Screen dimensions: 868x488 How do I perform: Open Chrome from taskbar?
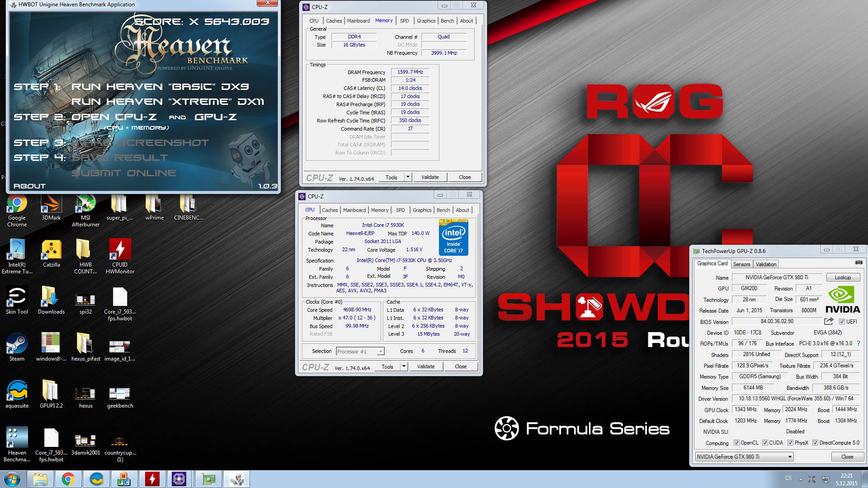pos(68,479)
